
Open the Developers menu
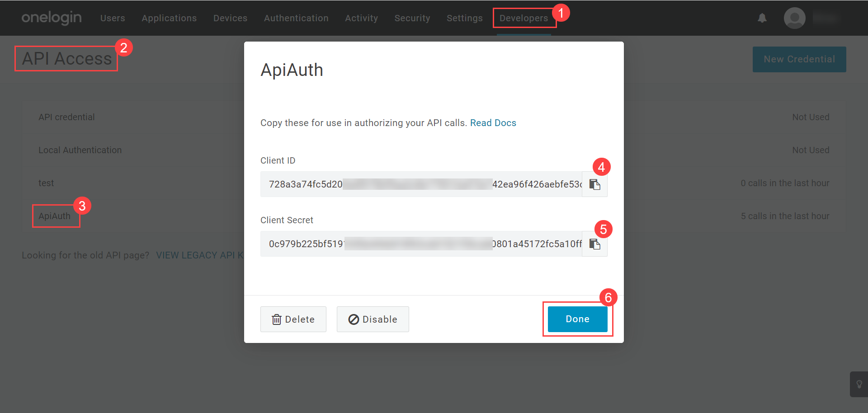[524, 18]
